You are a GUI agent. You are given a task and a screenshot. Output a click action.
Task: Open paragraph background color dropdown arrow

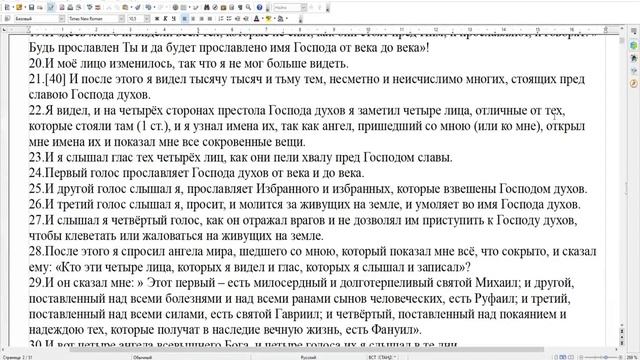[x=287, y=18]
